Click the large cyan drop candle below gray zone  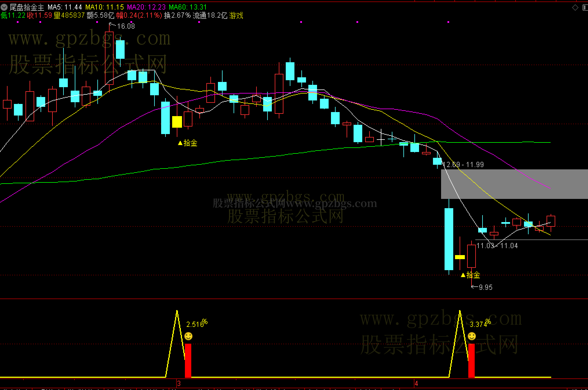pyautogui.click(x=449, y=239)
